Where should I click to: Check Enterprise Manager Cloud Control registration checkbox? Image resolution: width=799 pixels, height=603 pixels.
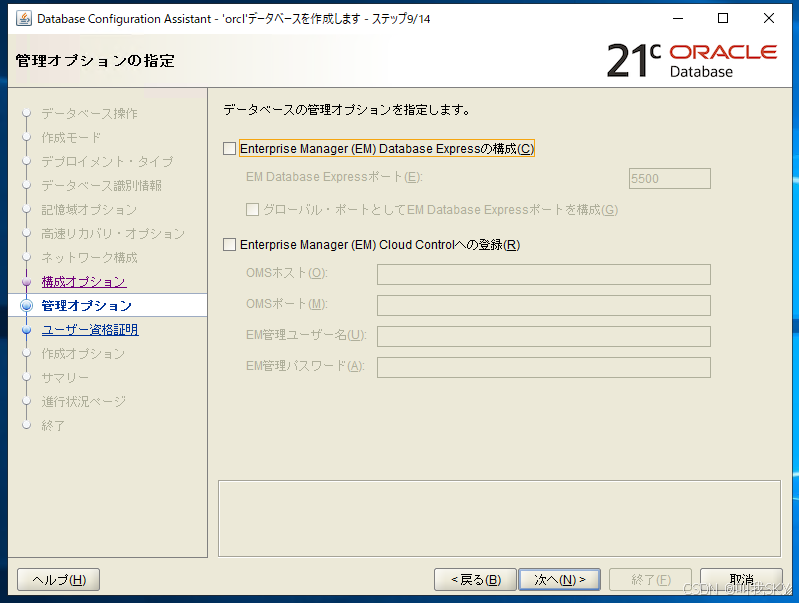click(229, 245)
